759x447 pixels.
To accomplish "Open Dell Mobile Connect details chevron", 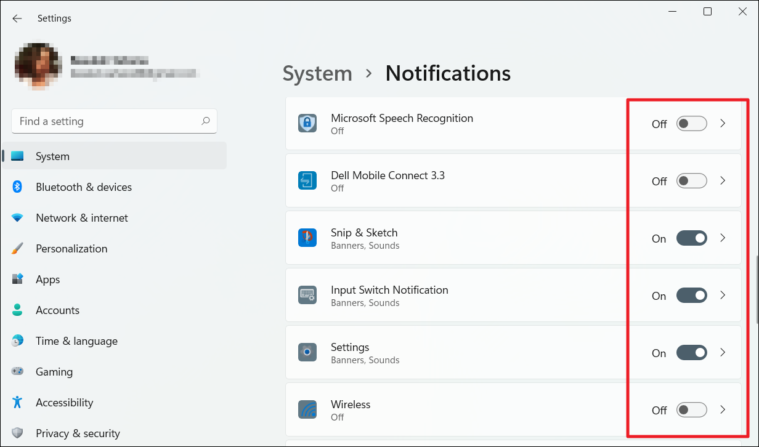I will click(723, 181).
